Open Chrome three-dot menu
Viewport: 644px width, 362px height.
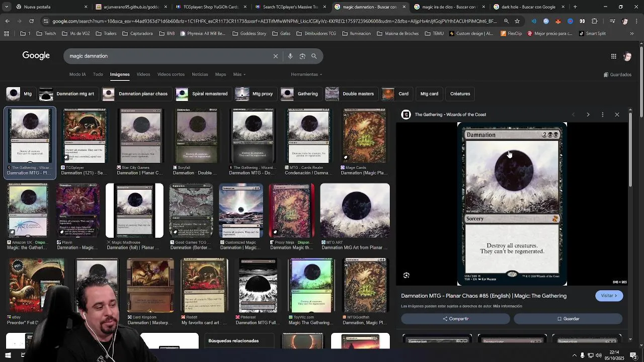pos(637,21)
